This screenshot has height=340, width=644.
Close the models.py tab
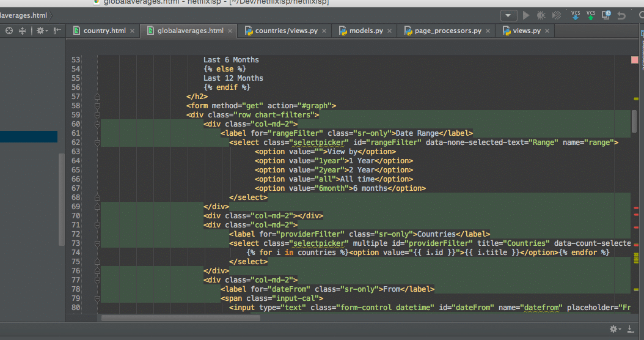pos(389,31)
